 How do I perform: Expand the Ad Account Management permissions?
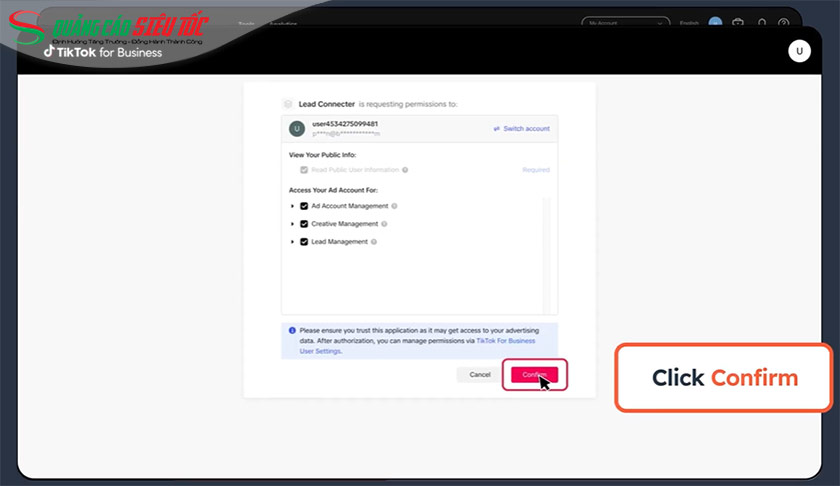click(x=292, y=206)
